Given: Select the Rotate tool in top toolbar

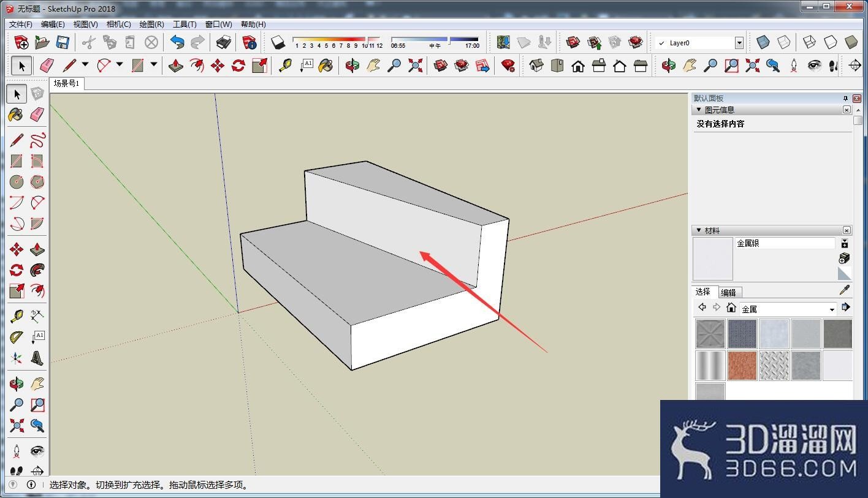Looking at the screenshot, I should coord(238,66).
